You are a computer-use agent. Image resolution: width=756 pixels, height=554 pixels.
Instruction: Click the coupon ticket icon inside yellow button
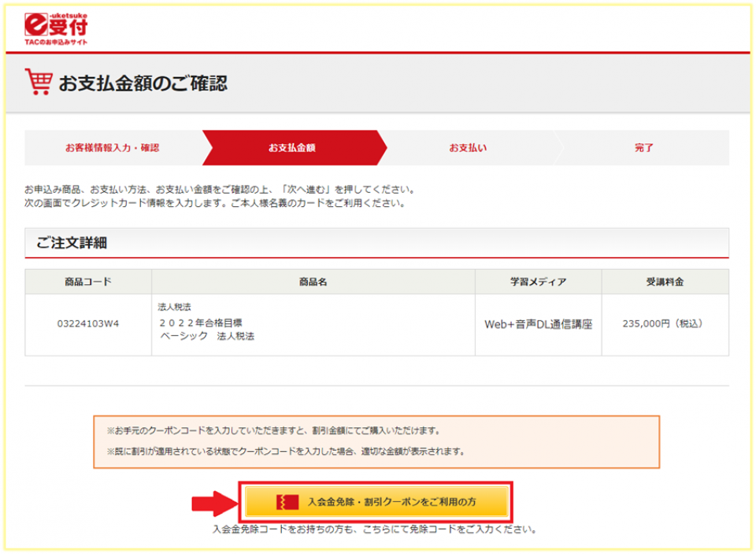[286, 500]
